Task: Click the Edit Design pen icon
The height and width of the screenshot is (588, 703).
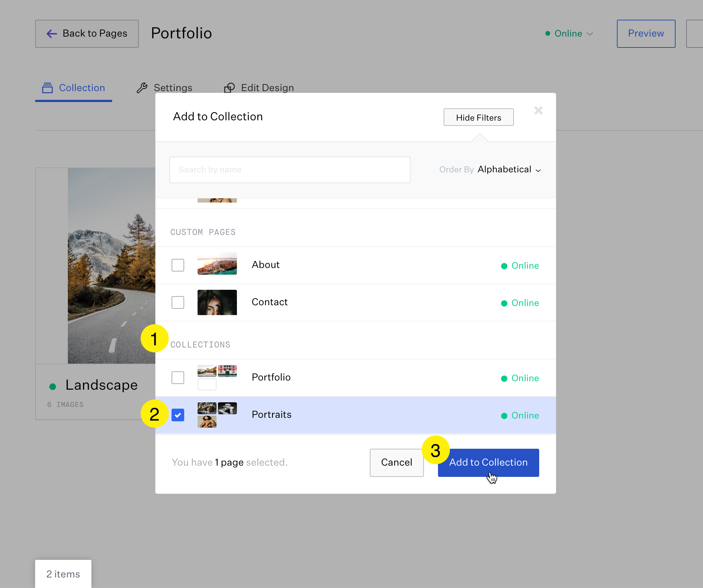Action: (x=230, y=88)
